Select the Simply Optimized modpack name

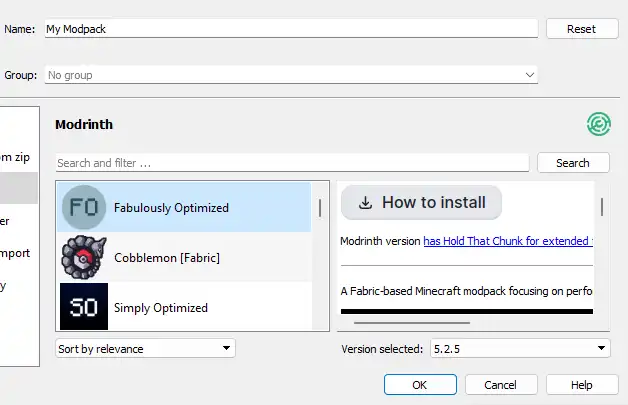(x=161, y=307)
